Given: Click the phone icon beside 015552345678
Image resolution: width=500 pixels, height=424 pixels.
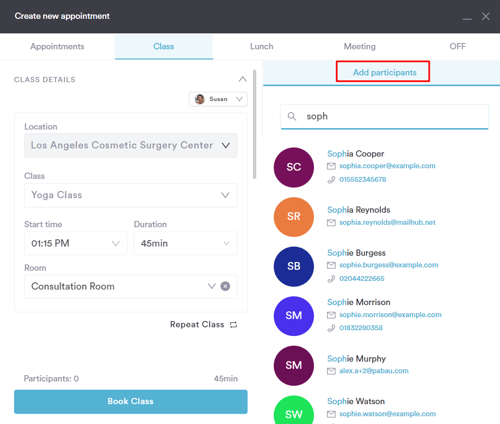Looking at the screenshot, I should 331,180.
